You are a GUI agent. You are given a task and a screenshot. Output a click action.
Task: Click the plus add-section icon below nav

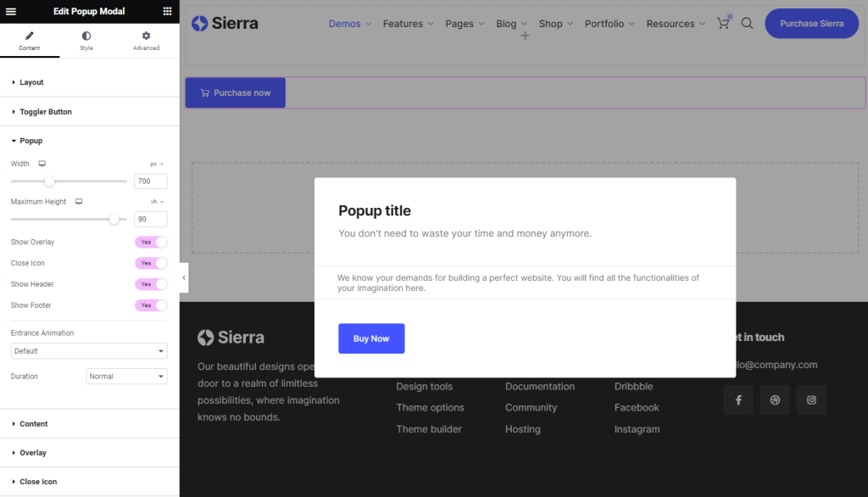tap(525, 36)
